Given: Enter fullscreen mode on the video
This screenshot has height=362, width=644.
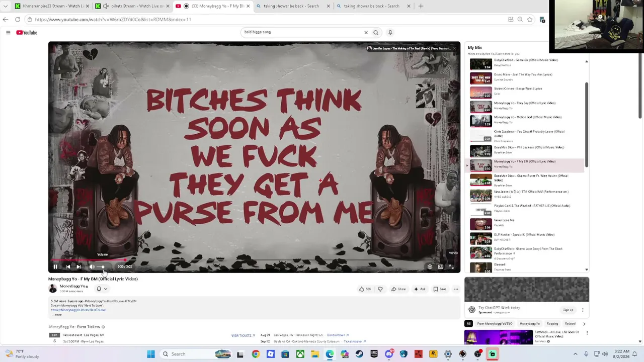Looking at the screenshot, I should (x=451, y=266).
